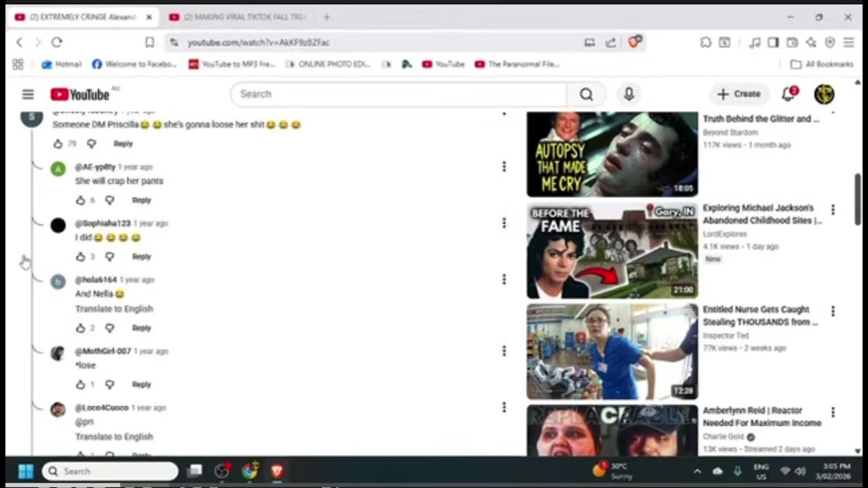
Task: Like @AE-yp8ty's reply
Action: [x=80, y=200]
